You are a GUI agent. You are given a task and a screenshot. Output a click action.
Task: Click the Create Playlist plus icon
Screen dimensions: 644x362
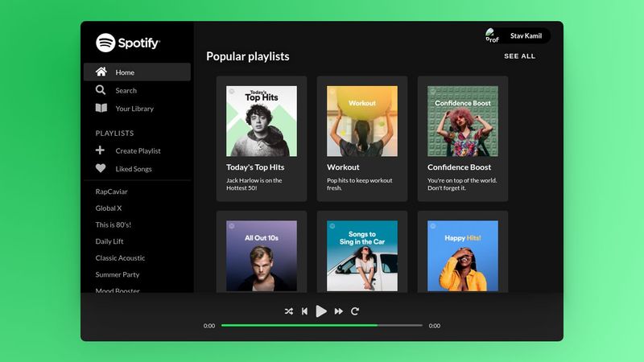point(100,150)
